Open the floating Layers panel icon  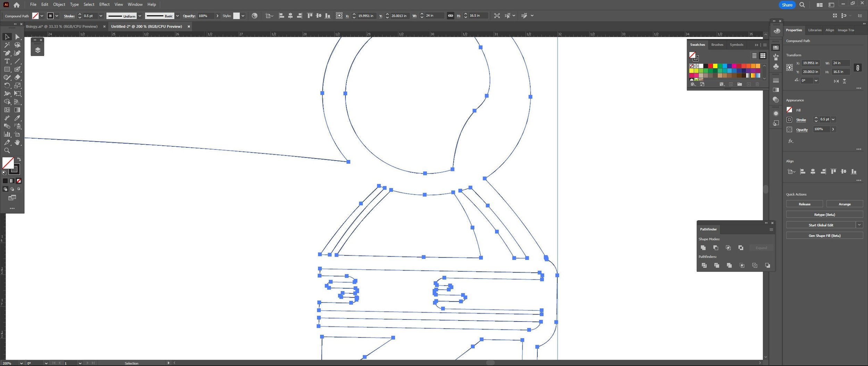(x=37, y=50)
